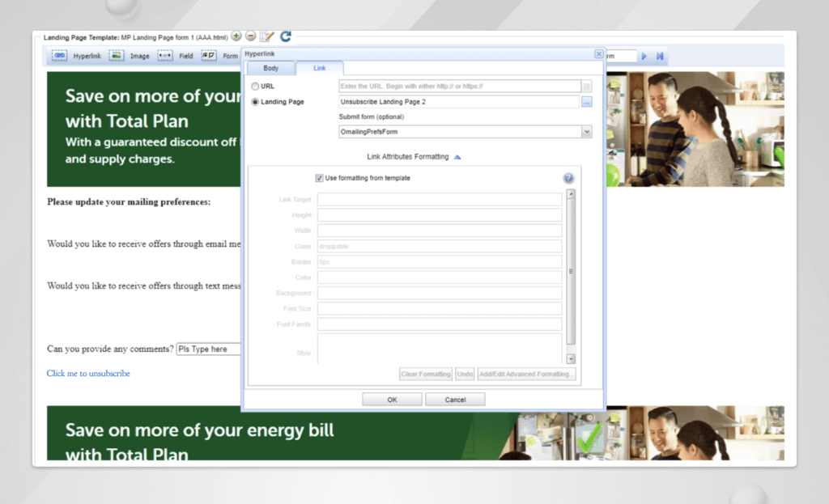Select the Image insert tool icon
This screenshot has width=829, height=504.
[117, 56]
